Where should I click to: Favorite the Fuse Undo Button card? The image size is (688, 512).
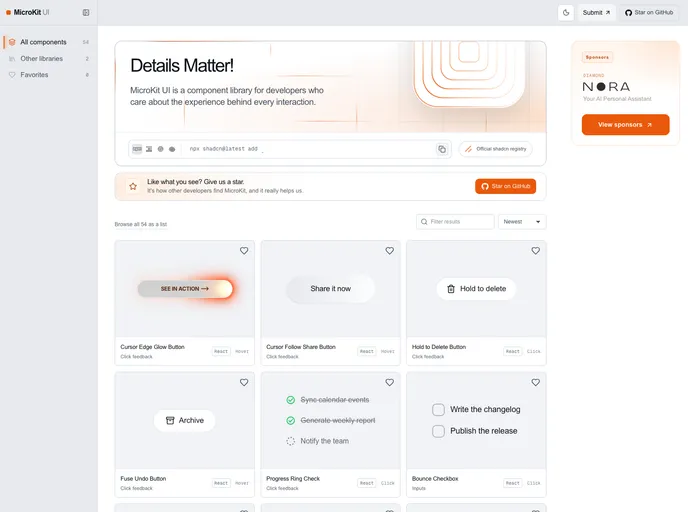(x=244, y=383)
